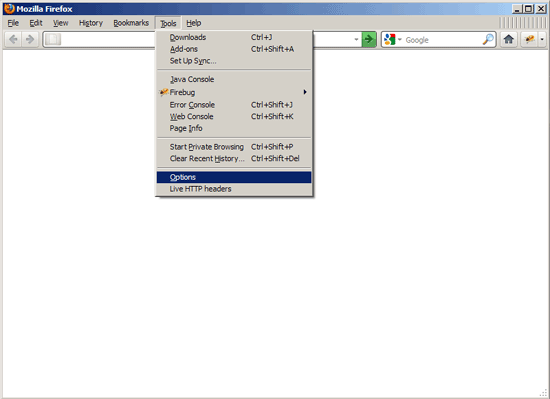The height and width of the screenshot is (399, 550).
Task: Select the Firebug menu entry
Action: [x=234, y=92]
